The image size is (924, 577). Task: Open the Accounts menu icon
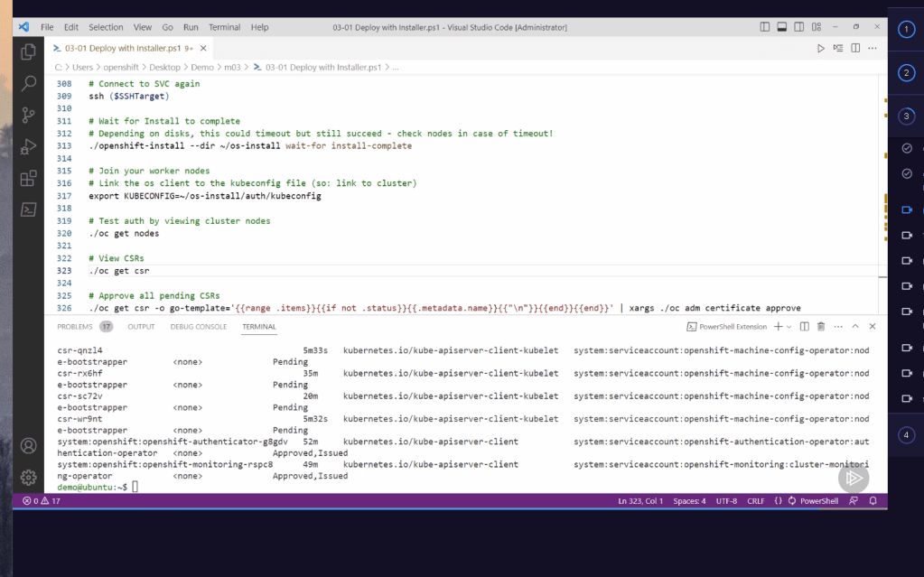[28, 445]
